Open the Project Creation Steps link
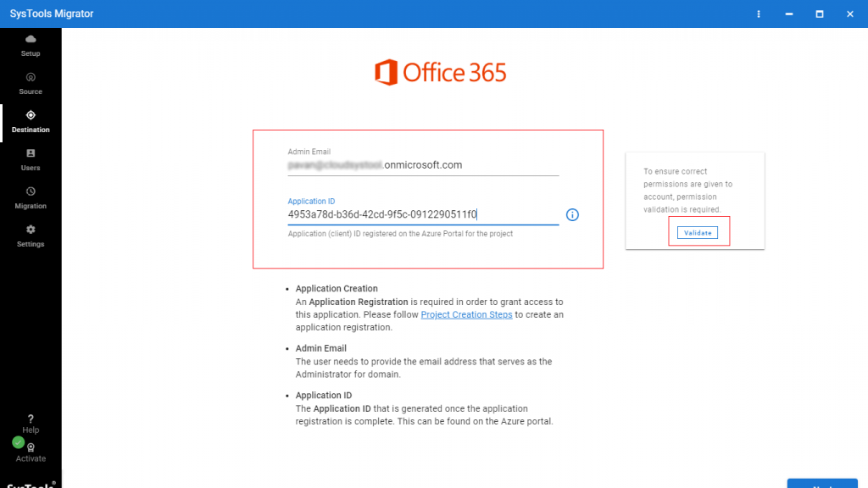 pos(466,314)
